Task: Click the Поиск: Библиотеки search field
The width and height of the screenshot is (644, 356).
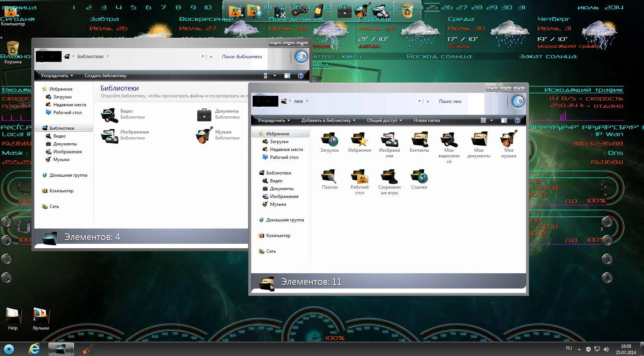Action: click(243, 56)
